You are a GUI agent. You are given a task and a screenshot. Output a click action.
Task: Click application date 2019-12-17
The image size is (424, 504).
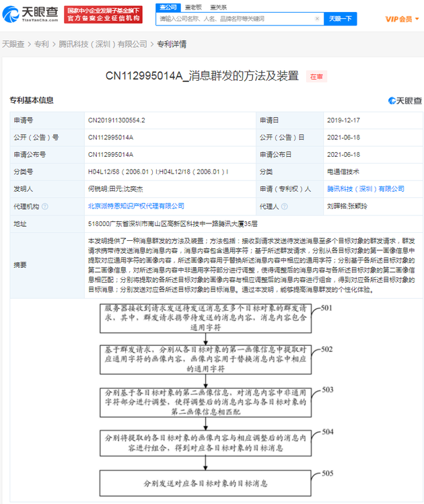pos(343,120)
